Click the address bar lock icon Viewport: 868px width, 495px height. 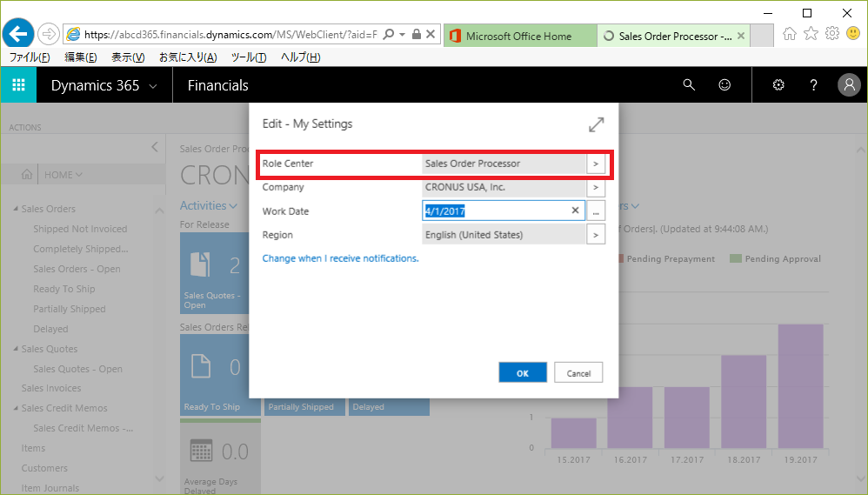pyautogui.click(x=417, y=34)
